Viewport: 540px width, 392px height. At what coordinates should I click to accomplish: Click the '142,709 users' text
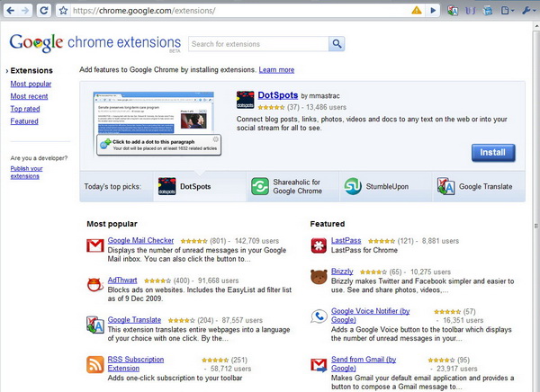click(256, 241)
